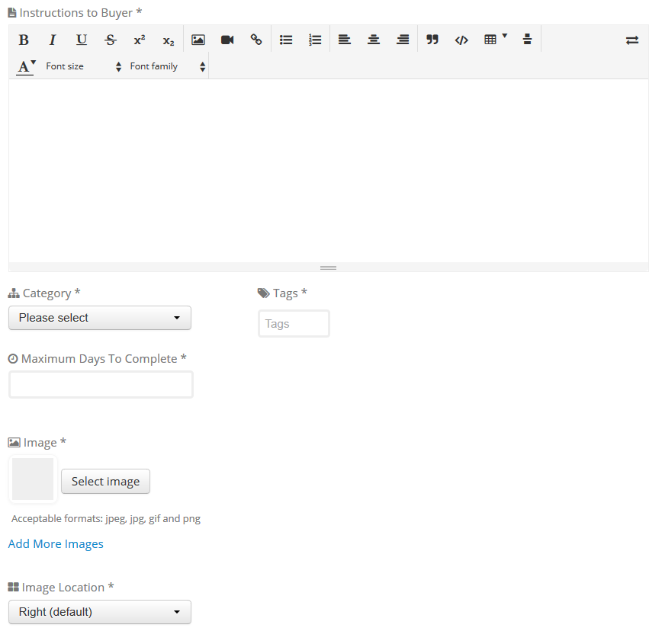This screenshot has height=644, width=662.
Task: Expand the Category 'Please select' dropdown
Action: 100,318
